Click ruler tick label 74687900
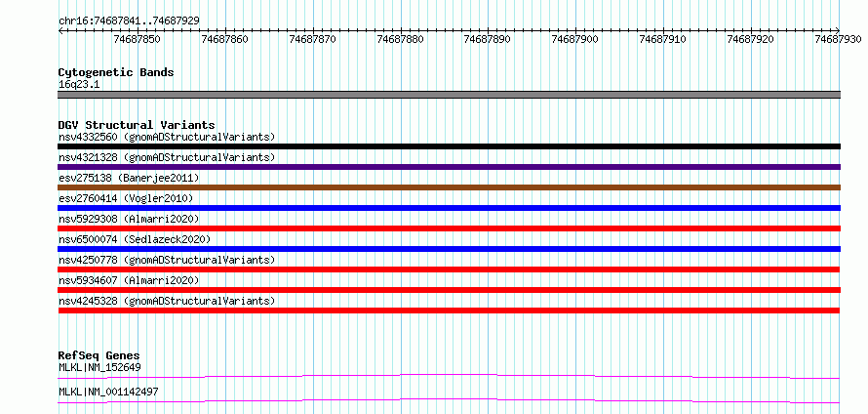Screen dimensions: 868x414 pyautogui.click(x=574, y=39)
